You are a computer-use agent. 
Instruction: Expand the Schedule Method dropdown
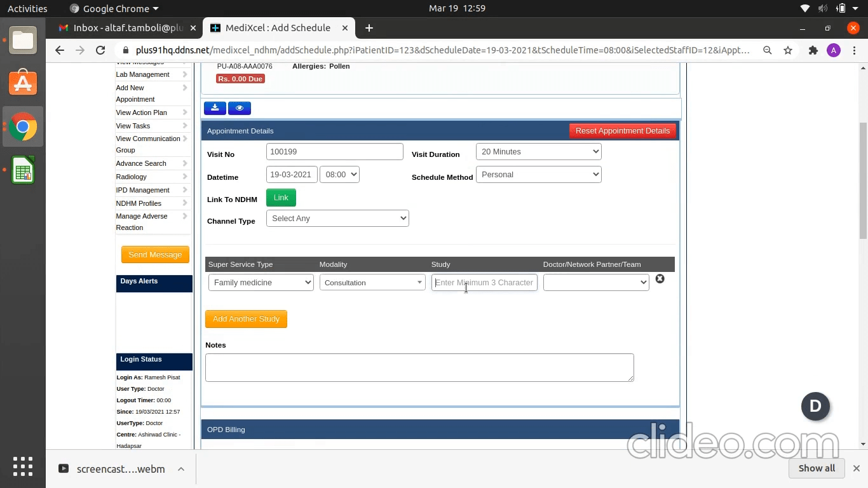coord(538,175)
